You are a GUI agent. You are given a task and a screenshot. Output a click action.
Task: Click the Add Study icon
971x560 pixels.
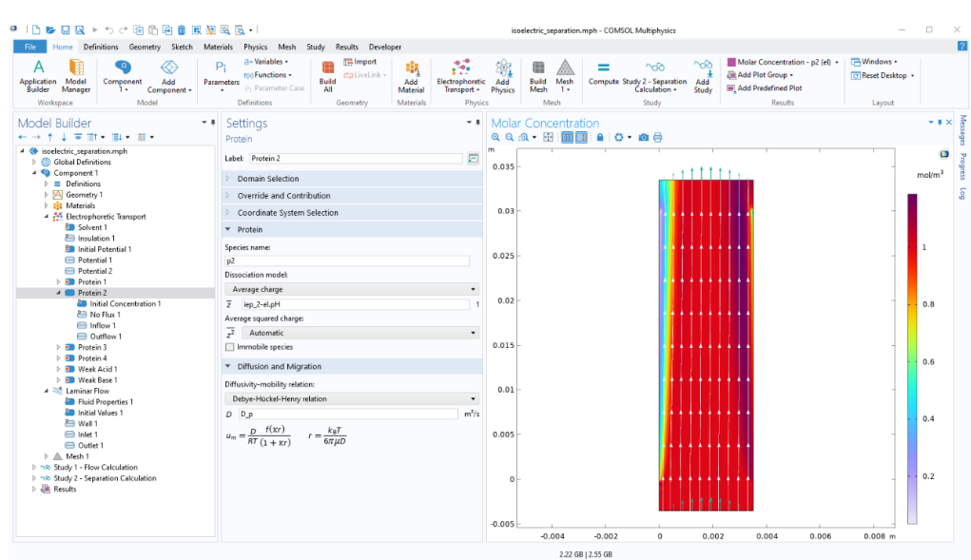[703, 67]
